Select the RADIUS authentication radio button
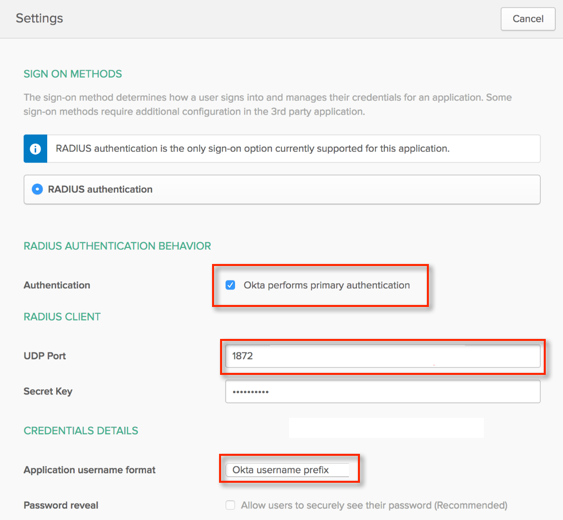The height and width of the screenshot is (520, 563). click(37, 189)
